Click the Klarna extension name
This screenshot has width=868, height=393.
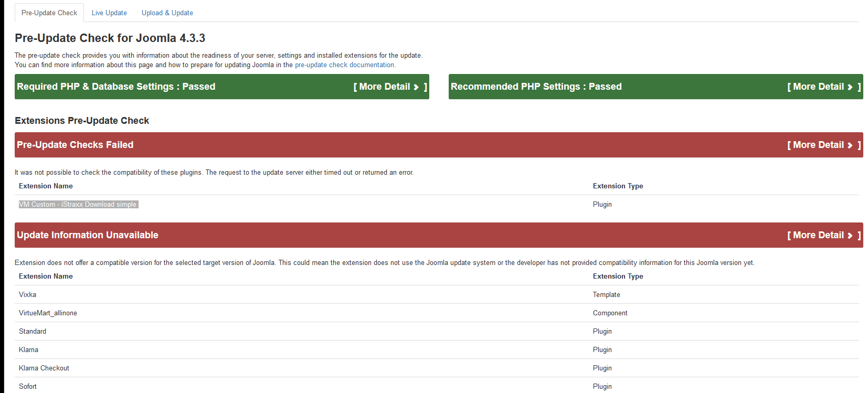pyautogui.click(x=29, y=350)
